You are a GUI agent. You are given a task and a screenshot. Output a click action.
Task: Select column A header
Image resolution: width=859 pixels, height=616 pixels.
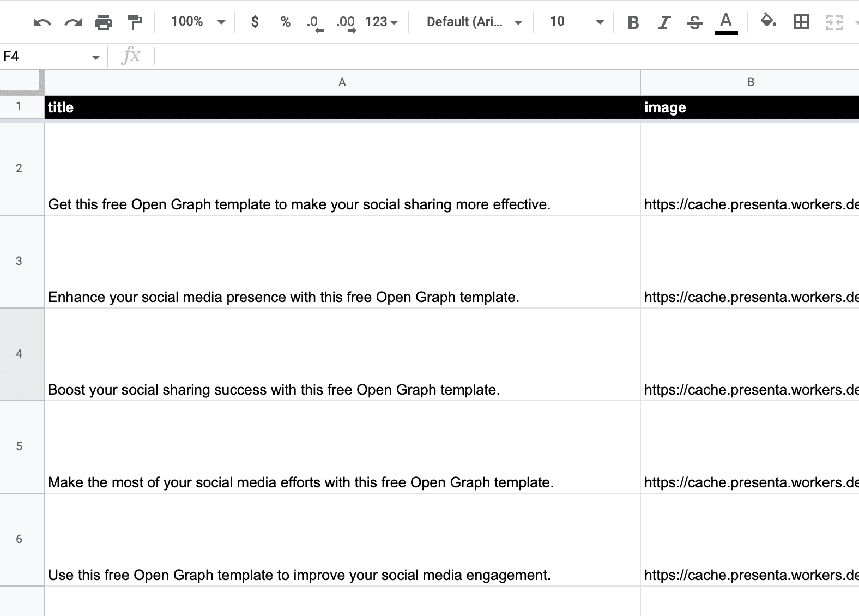click(342, 82)
